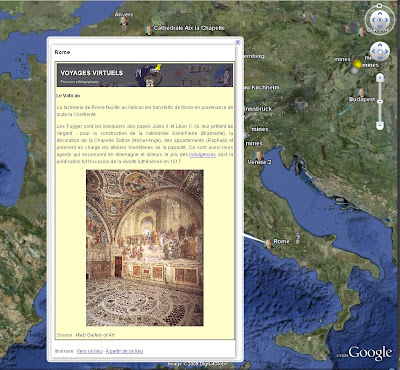Get directions Vers ce lieu
Screen dimensions: 400x370
(x=89, y=351)
